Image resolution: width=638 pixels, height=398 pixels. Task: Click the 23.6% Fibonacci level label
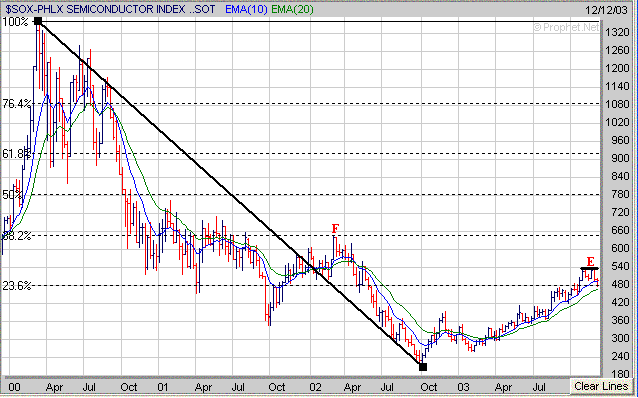[17, 286]
